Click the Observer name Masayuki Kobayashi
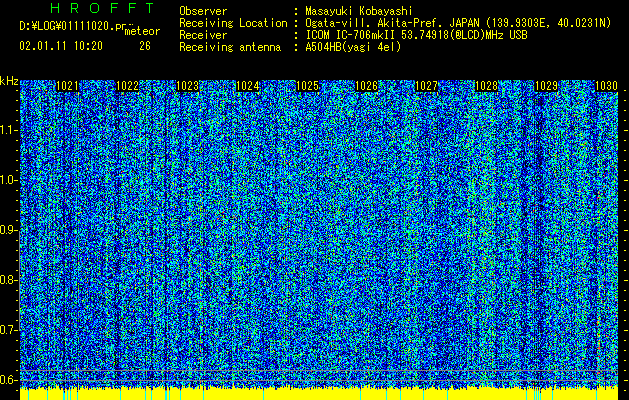Screen dimensions: 629x400 tap(358, 11)
